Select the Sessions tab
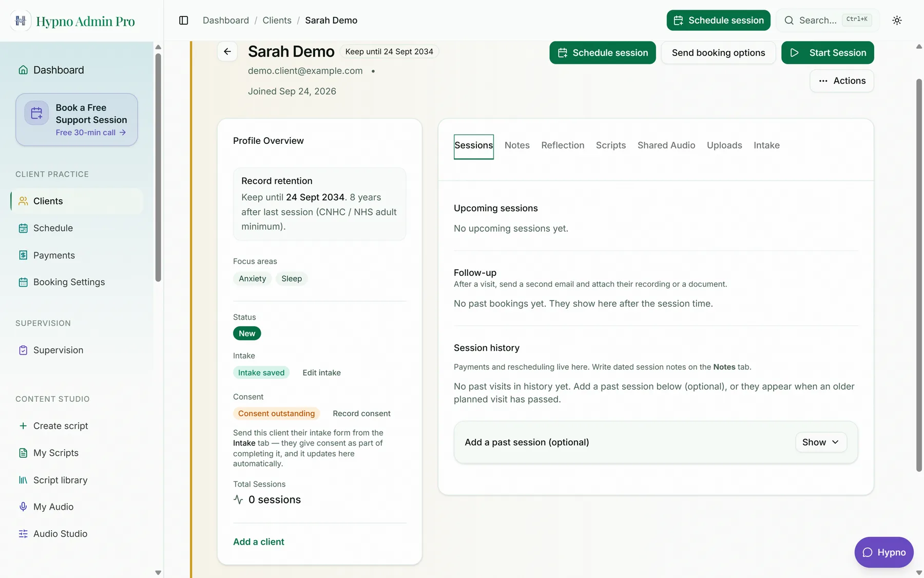The image size is (924, 578). coord(474,146)
